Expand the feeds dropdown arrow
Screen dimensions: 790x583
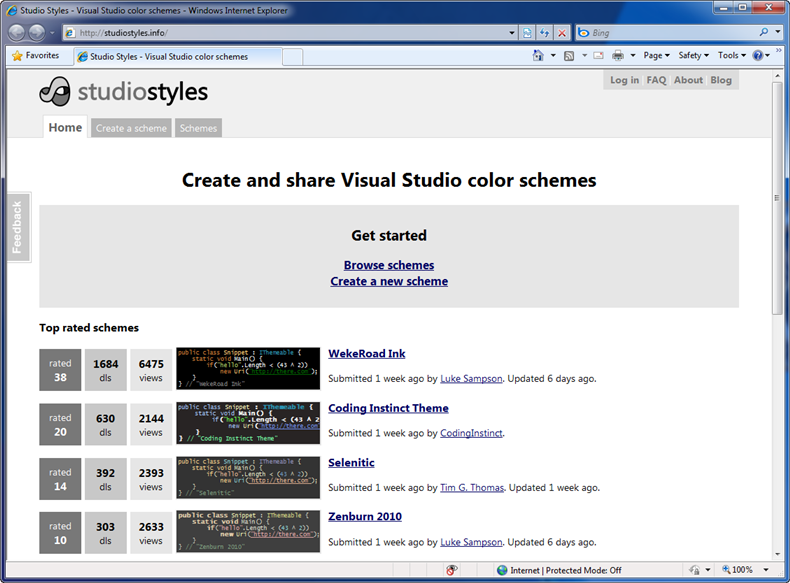coord(584,55)
